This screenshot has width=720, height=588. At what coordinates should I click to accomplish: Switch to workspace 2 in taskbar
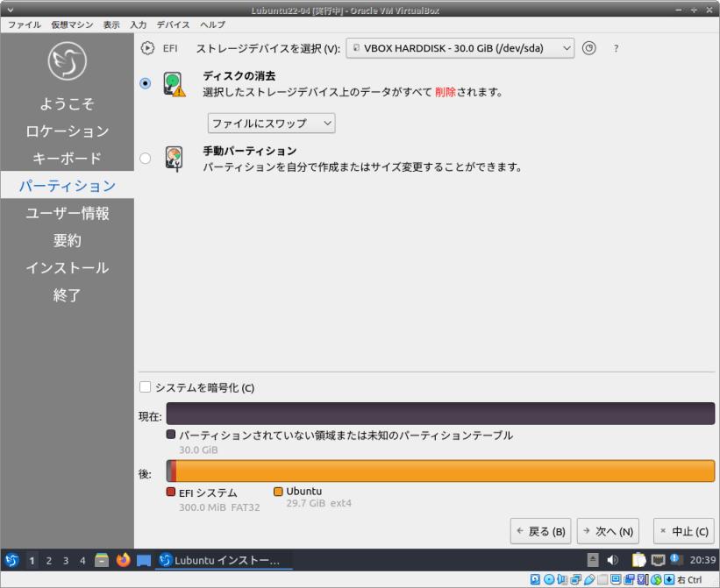click(x=49, y=561)
